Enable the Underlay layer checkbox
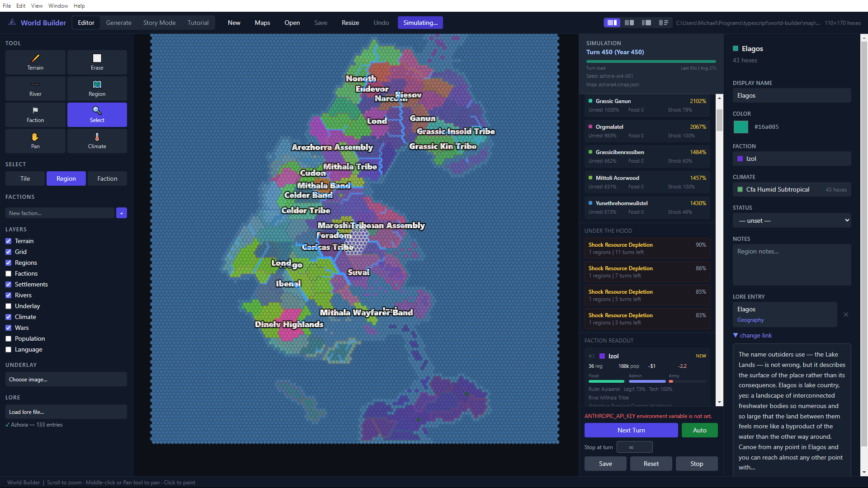The height and width of the screenshot is (488, 868). (x=8, y=306)
